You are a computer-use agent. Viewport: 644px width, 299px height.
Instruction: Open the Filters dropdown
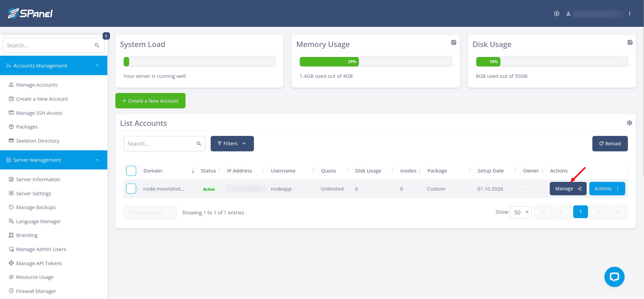point(232,144)
